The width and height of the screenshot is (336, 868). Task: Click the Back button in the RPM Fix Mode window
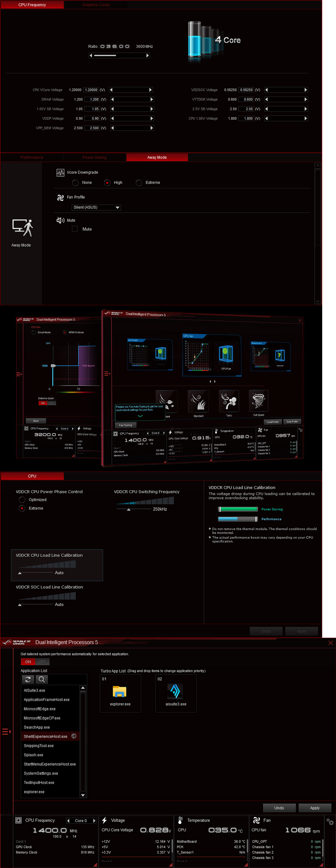36,421
